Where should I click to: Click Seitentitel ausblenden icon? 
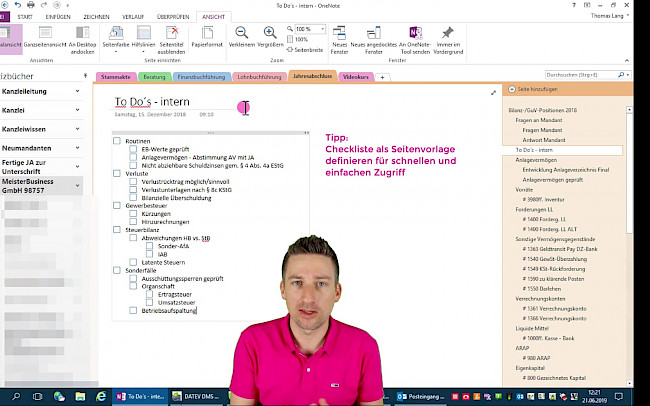coord(171,37)
